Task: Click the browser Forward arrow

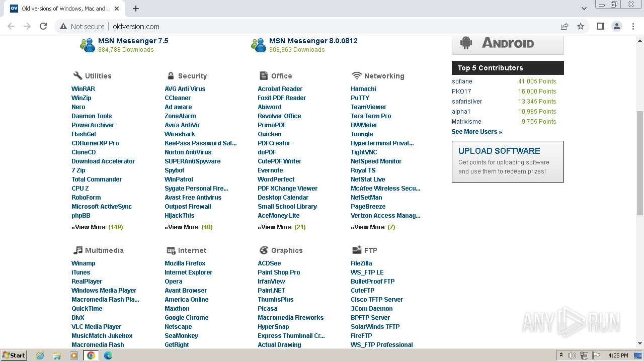Action: pos(27,26)
